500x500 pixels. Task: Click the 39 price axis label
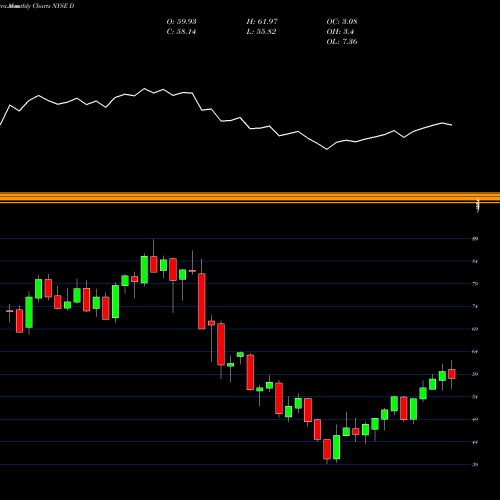475,465
